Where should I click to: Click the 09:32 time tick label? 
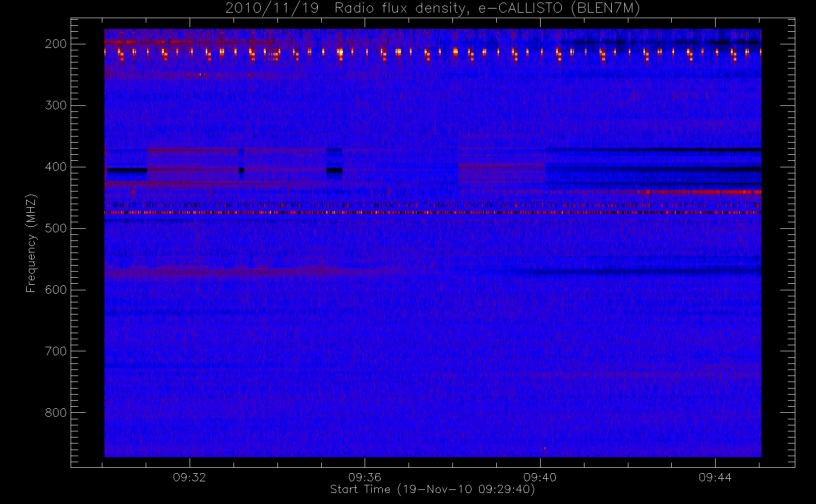coord(190,477)
